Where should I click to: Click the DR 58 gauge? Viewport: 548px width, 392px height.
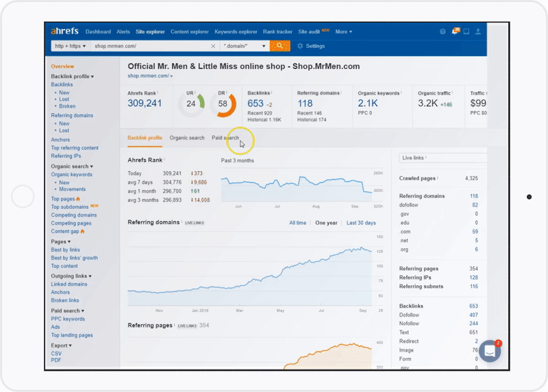coord(223,103)
